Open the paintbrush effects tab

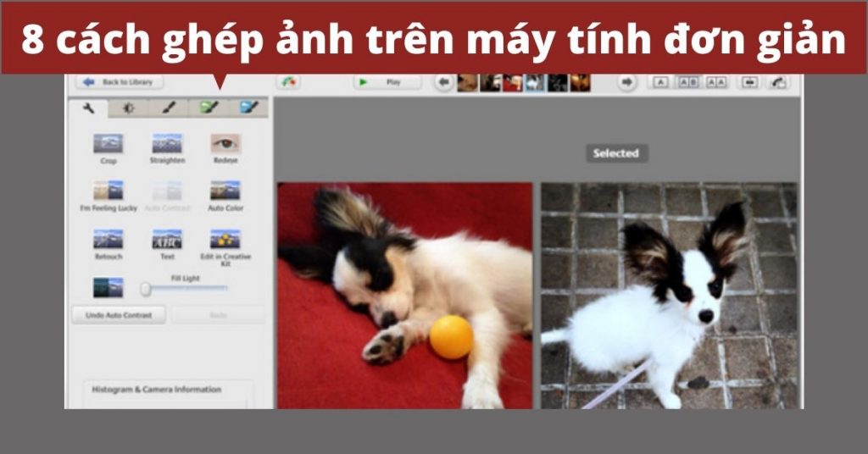[x=169, y=108]
